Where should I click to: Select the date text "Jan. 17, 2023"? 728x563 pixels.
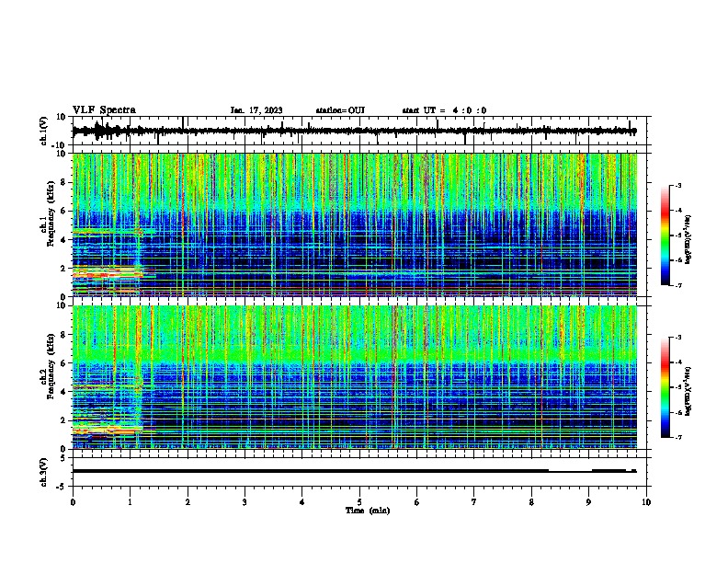[256, 110]
